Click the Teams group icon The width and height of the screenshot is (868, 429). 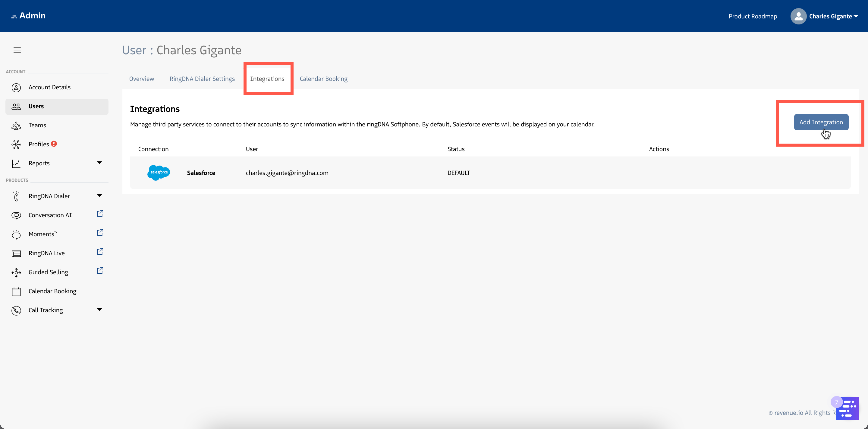[16, 126]
